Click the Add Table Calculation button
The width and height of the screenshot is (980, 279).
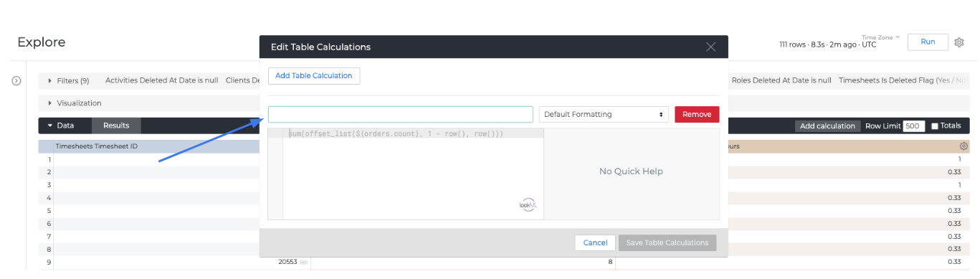(314, 75)
